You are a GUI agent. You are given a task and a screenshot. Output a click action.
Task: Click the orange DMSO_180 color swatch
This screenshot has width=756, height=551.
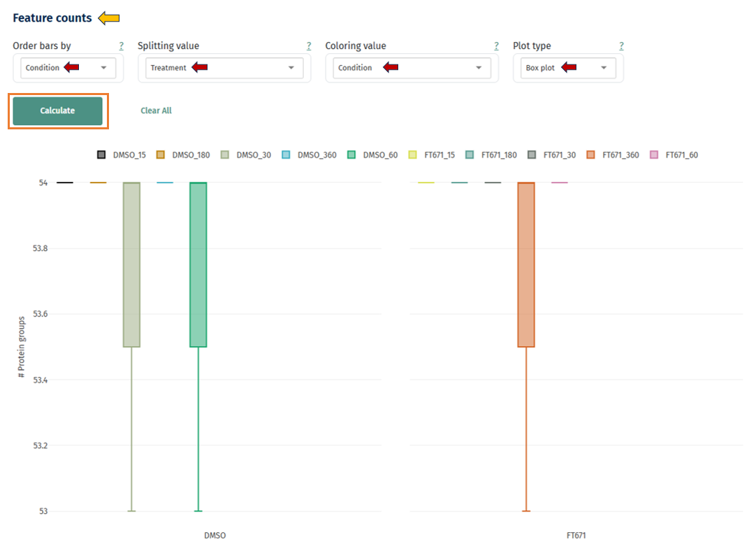160,154
